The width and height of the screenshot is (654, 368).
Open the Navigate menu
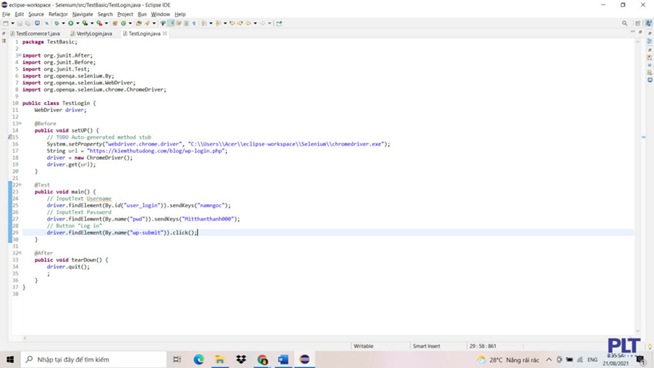[83, 14]
